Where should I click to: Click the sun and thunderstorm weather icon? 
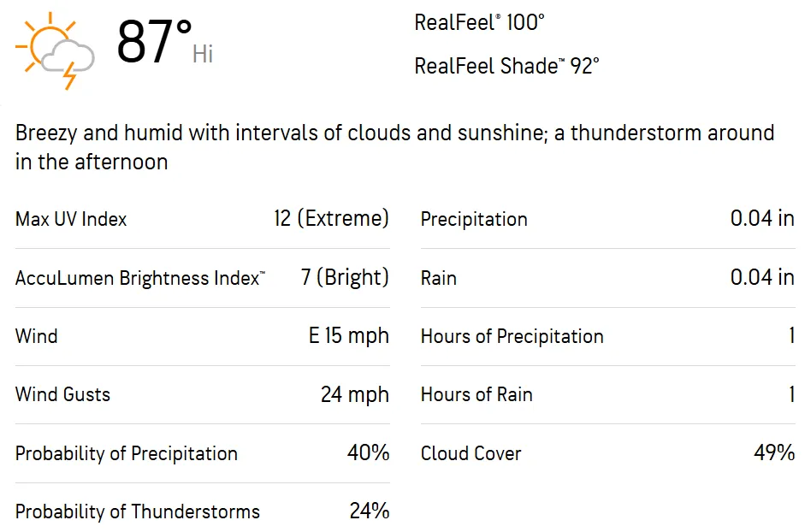pyautogui.click(x=55, y=50)
